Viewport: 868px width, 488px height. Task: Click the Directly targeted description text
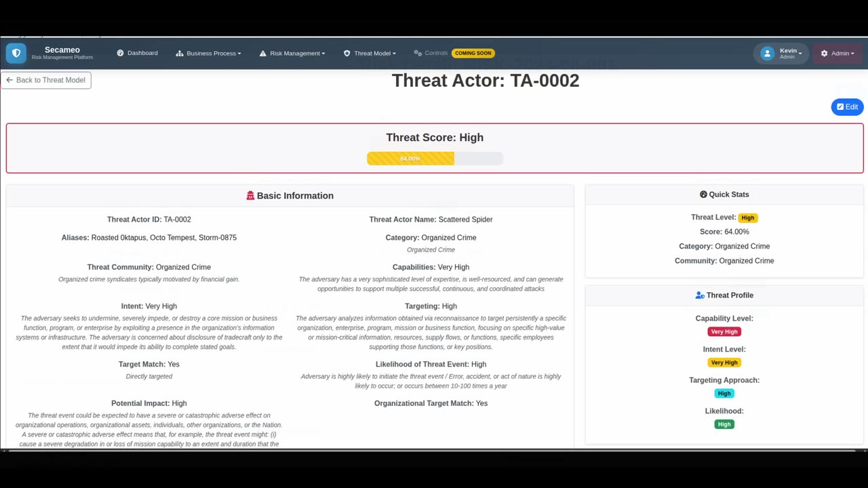pyautogui.click(x=149, y=377)
